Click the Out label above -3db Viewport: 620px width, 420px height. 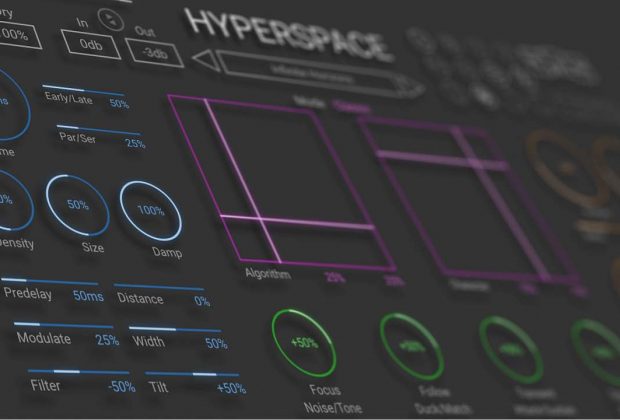click(x=145, y=31)
